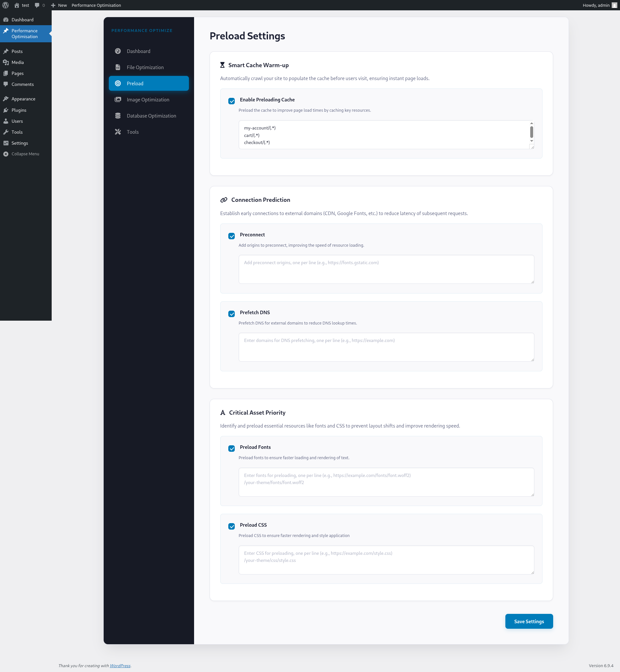Collapse the WordPress admin menu
620x672 pixels.
21,154
